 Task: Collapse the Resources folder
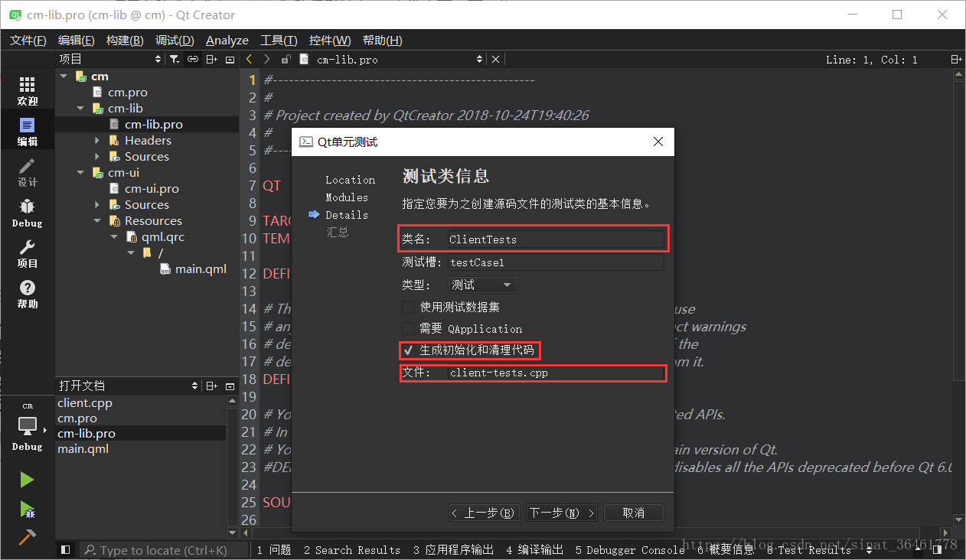(97, 221)
